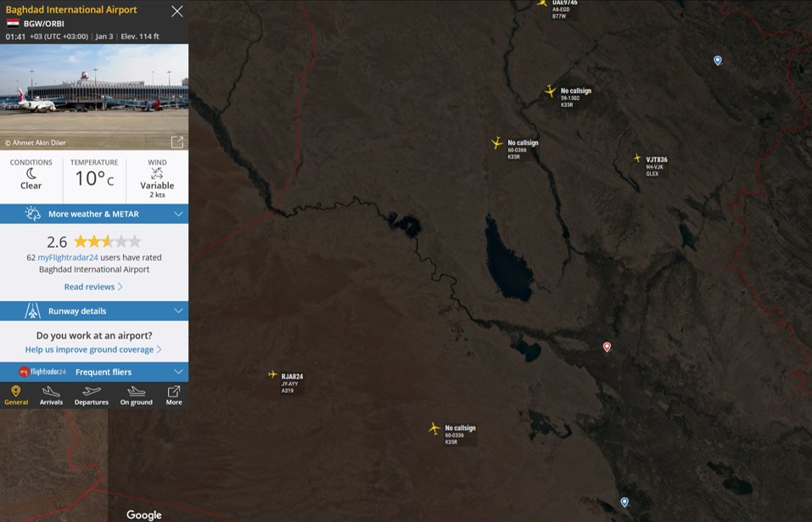Select the UAE9746 aircraft icon
Image resolution: width=812 pixels, height=522 pixels.
(541, 3)
